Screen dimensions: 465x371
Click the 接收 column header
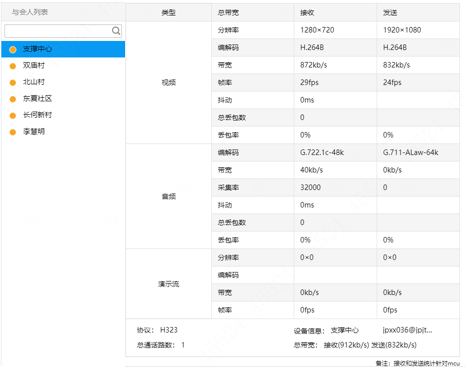click(336, 13)
